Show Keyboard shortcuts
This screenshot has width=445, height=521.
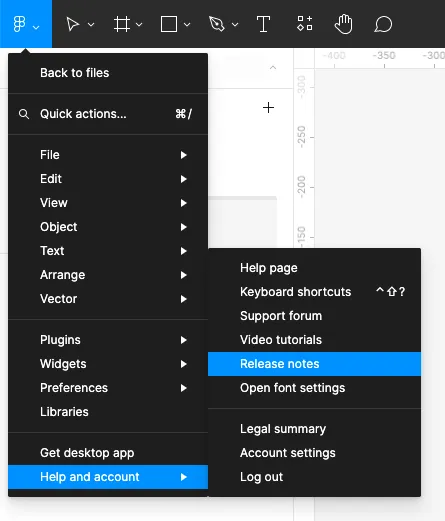click(x=314, y=292)
